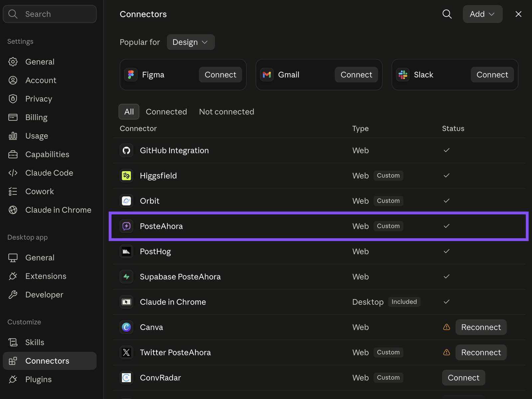Click the sidebar Search field

click(50, 14)
